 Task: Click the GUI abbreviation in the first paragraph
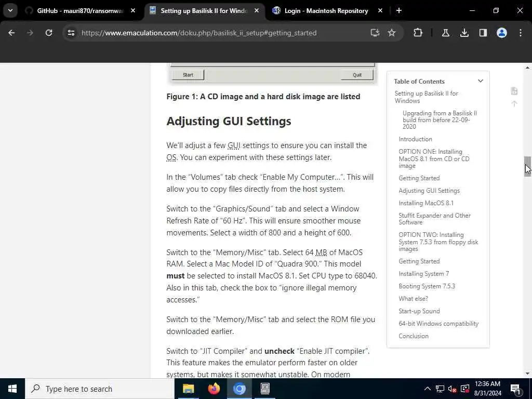pos(234,145)
